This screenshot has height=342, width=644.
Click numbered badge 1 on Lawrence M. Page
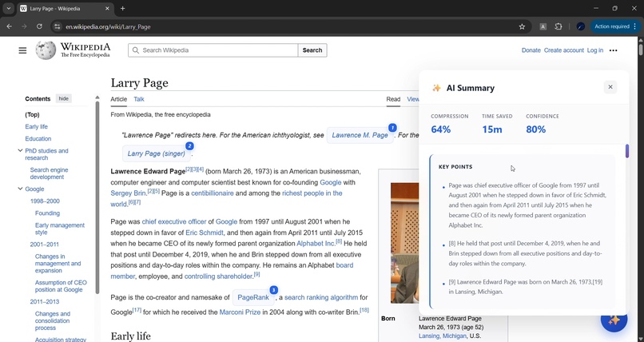[392, 128]
